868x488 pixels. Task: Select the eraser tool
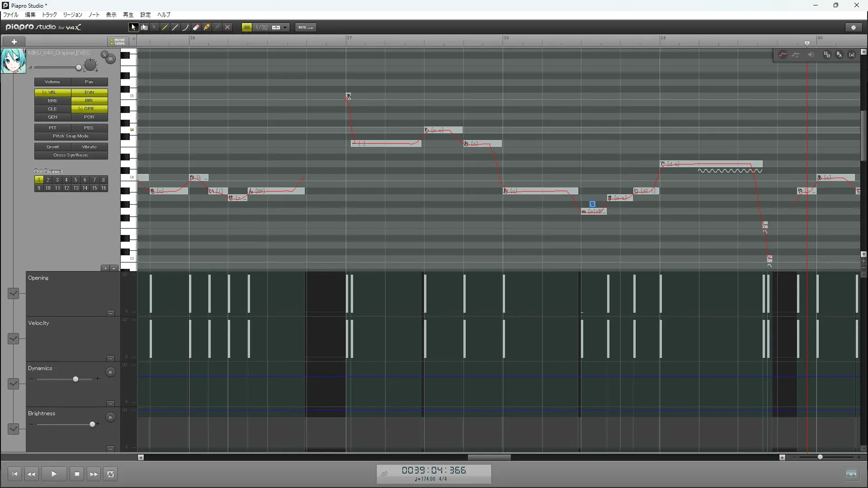pyautogui.click(x=196, y=28)
